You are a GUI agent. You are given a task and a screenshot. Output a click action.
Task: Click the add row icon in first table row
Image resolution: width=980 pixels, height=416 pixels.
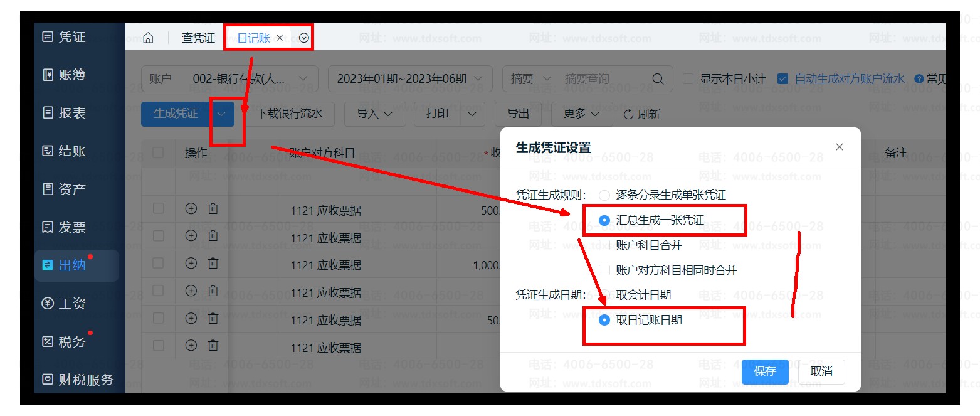pos(191,208)
